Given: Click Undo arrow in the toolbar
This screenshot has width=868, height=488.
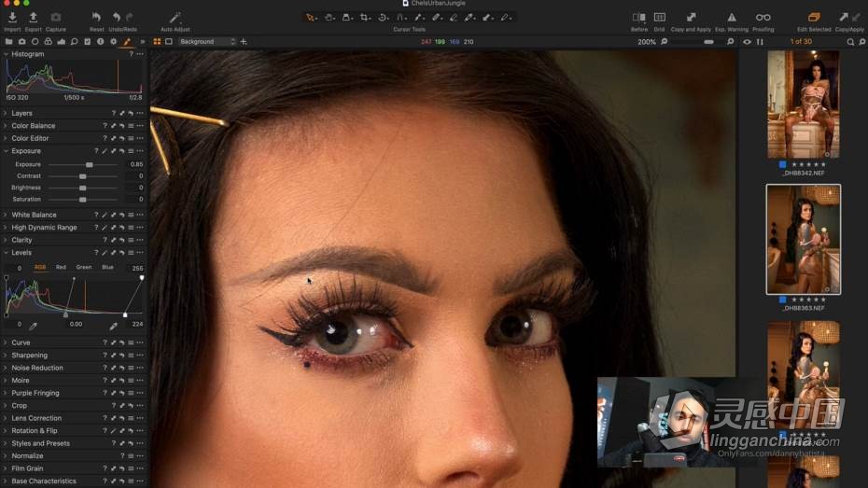Looking at the screenshot, I should (x=117, y=18).
